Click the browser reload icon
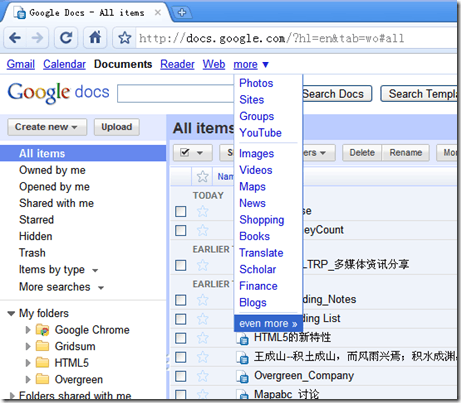This screenshot has width=461, height=403. point(66,38)
